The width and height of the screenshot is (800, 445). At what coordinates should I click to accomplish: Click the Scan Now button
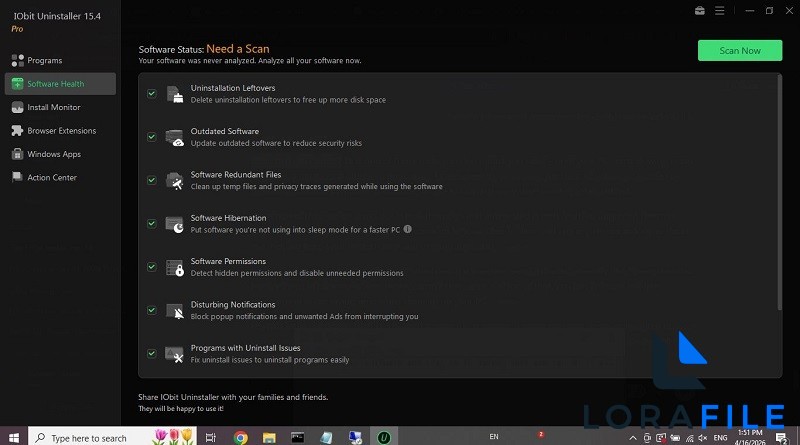(740, 51)
